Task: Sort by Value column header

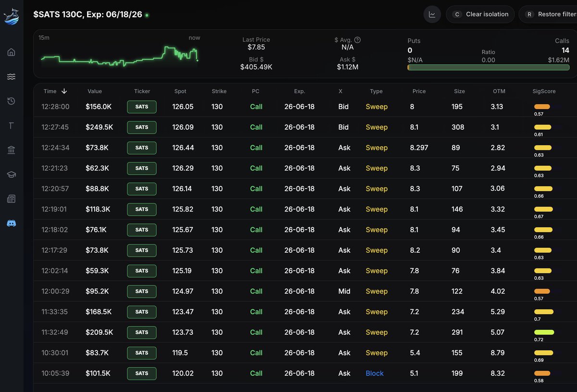Action: [x=95, y=91]
